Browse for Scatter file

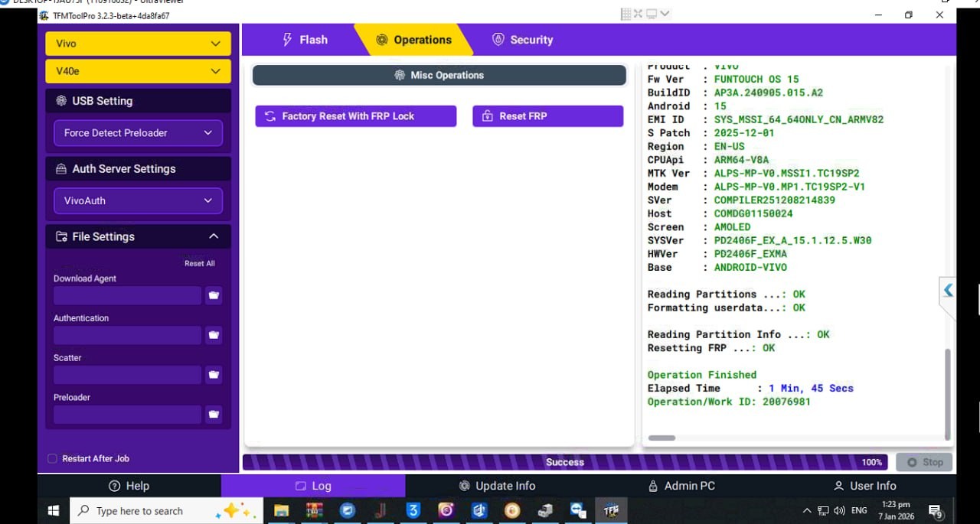tap(214, 375)
